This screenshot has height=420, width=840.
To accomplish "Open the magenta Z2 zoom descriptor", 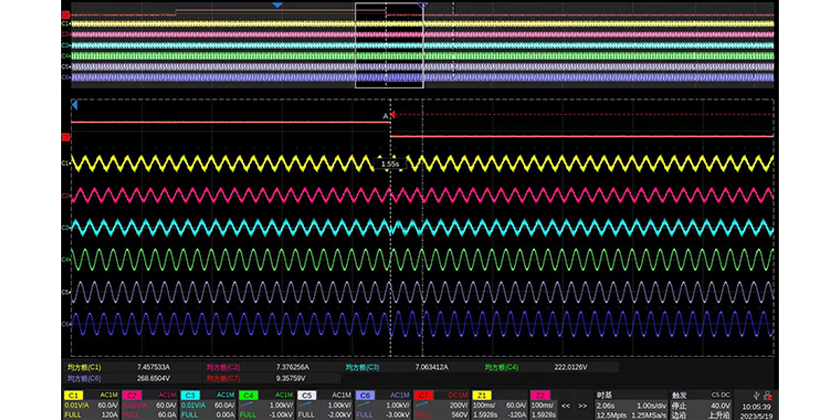I will [539, 396].
